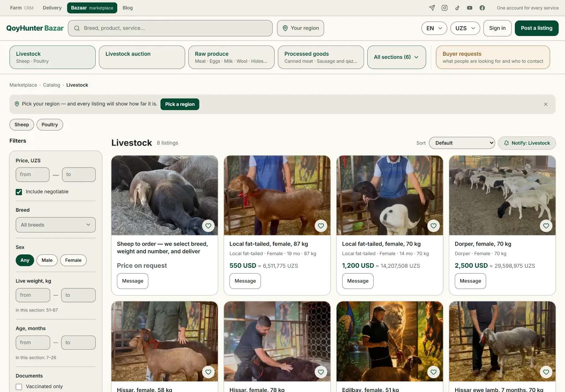Open the TikTok social link

pos(457,8)
